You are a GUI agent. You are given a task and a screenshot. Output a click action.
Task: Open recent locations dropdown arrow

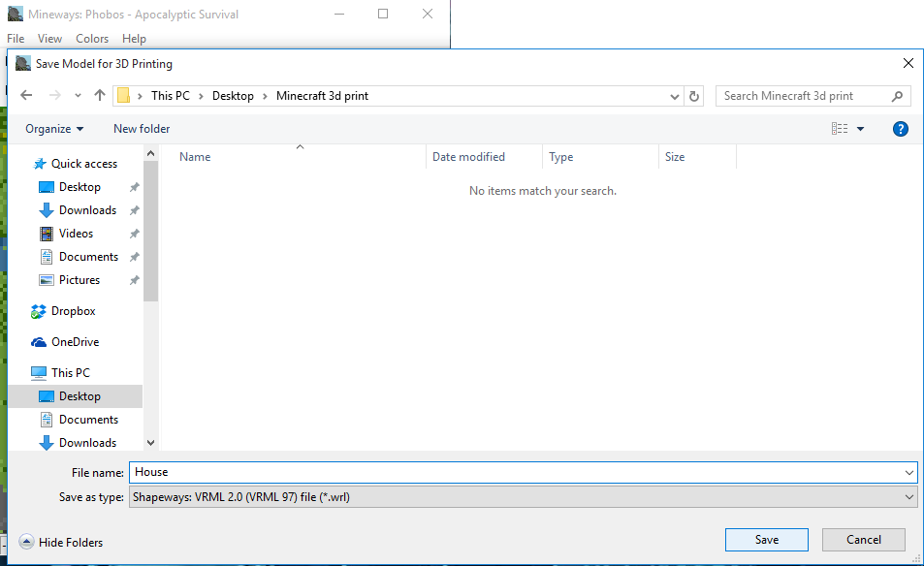point(78,95)
